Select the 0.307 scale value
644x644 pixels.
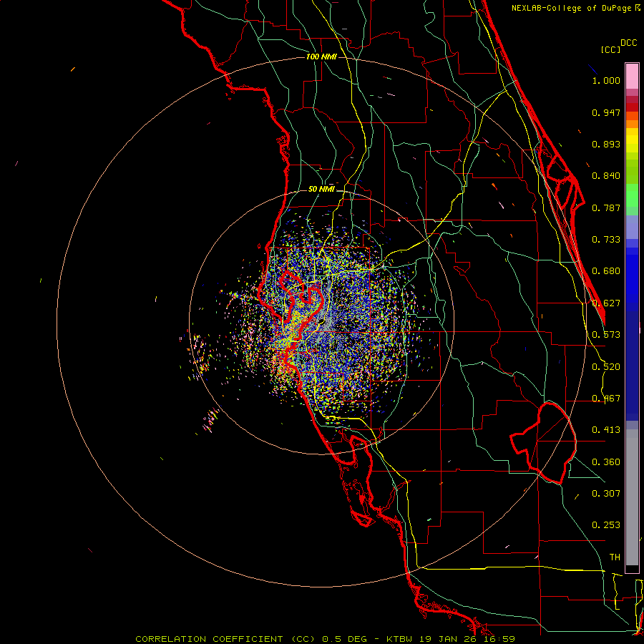606,494
